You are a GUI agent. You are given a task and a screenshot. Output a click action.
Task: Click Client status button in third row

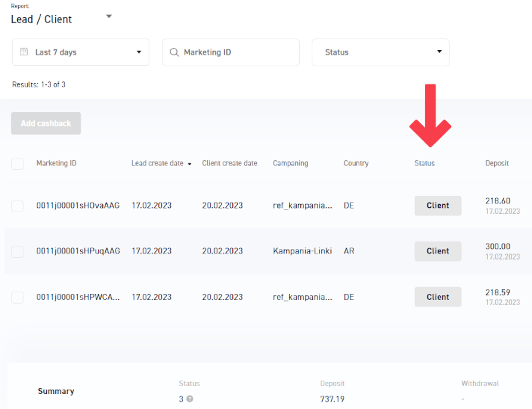pyautogui.click(x=438, y=297)
